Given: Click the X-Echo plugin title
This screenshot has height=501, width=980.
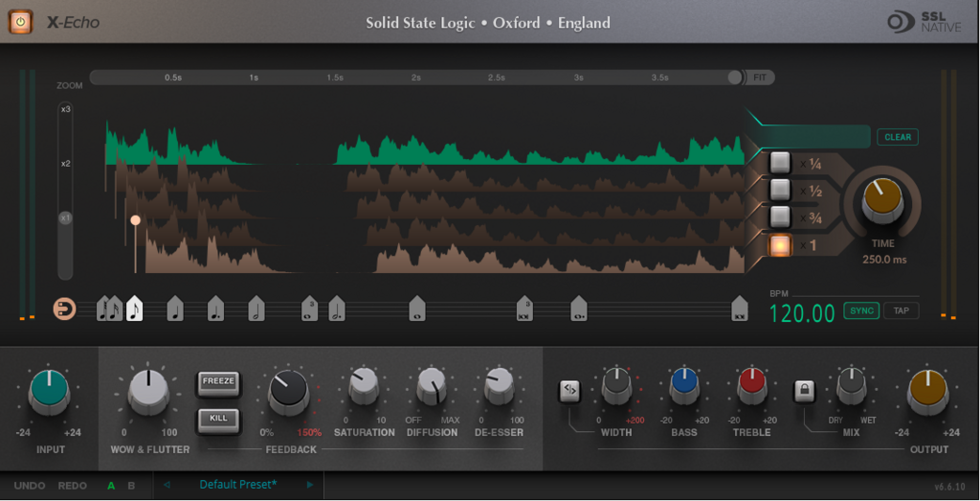Looking at the screenshot, I should [73, 23].
